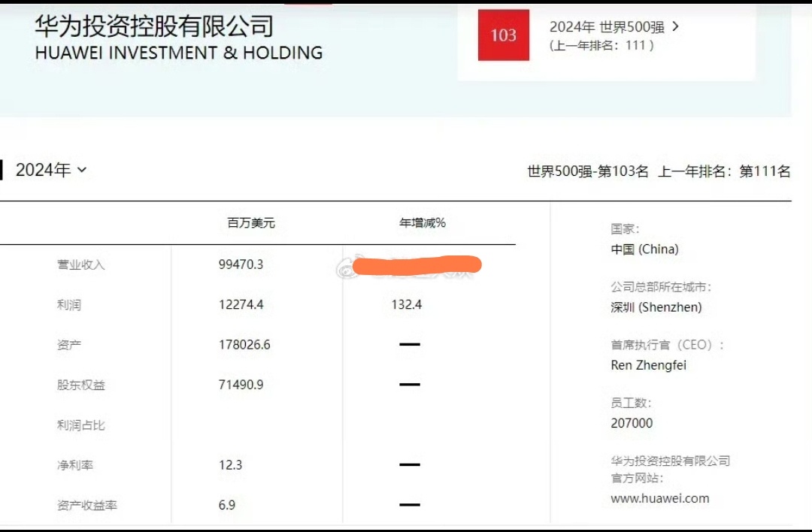
Task: Click the 利润占比 row label
Action: coord(80,425)
